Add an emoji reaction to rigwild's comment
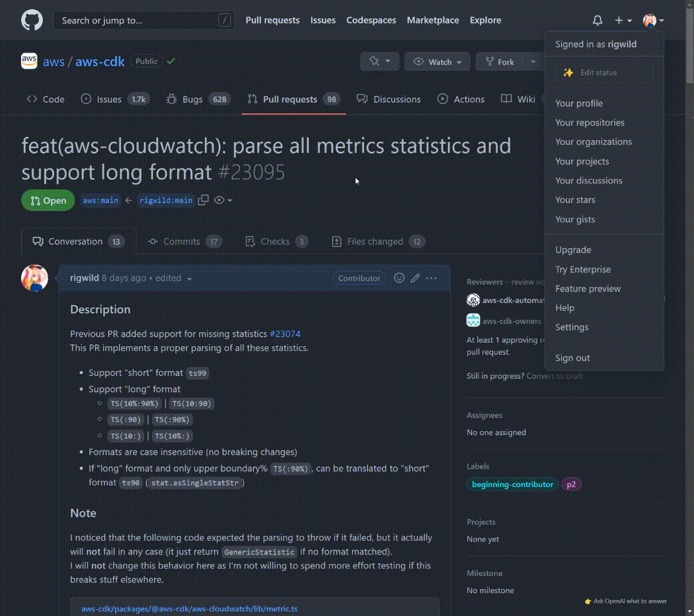694x616 pixels. click(x=399, y=278)
